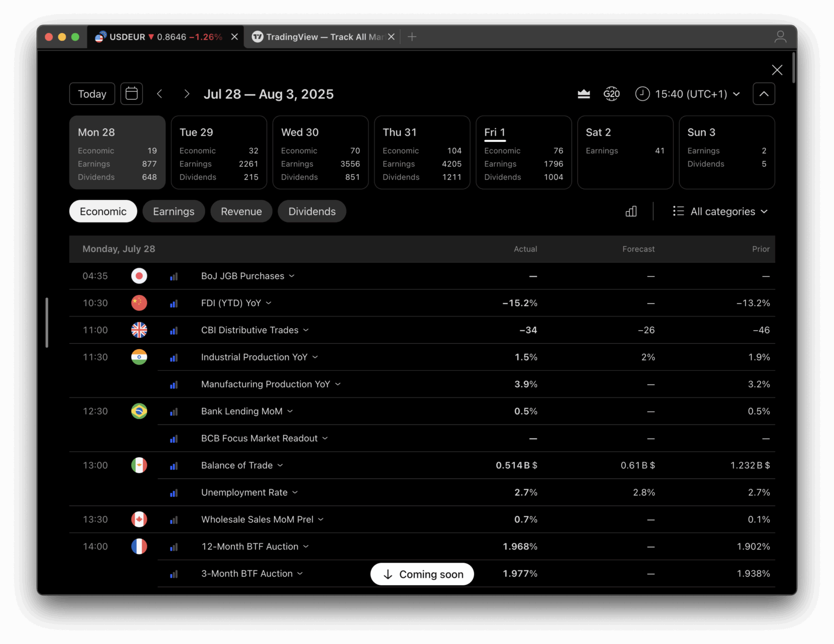
Task: Go to the previous week arrow
Action: (160, 94)
